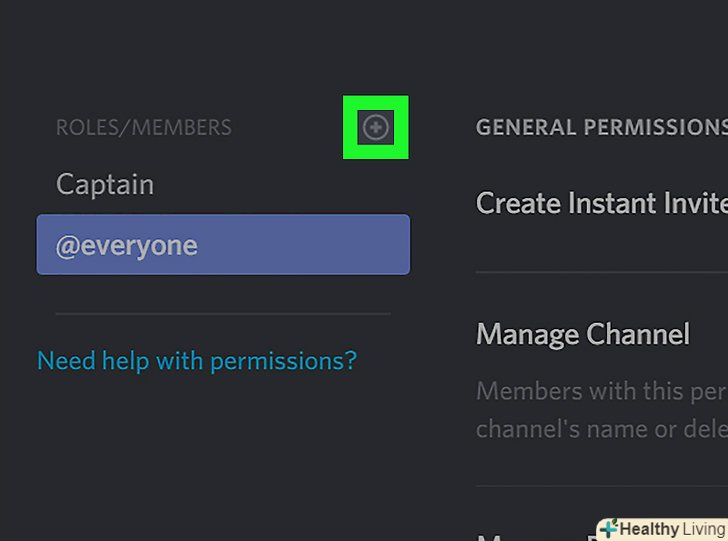Click the Healthy Living cross logo icon
Viewport: 728px width, 541px height.
607,529
